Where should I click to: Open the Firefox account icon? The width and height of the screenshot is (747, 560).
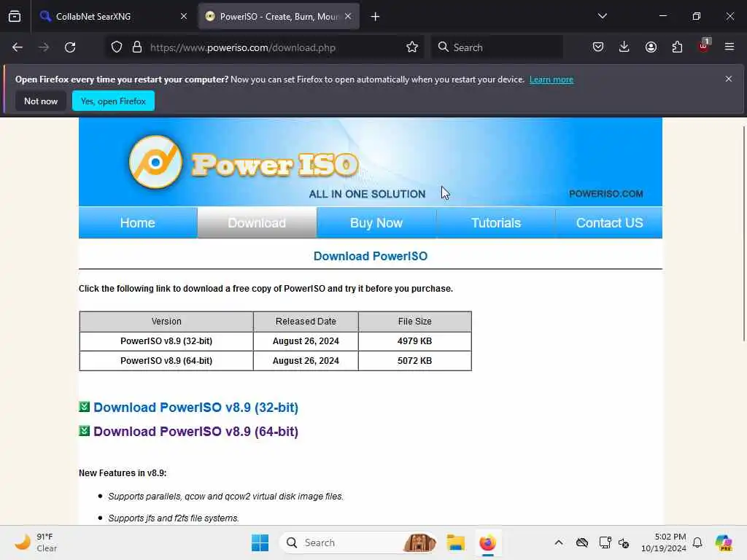[x=651, y=47]
